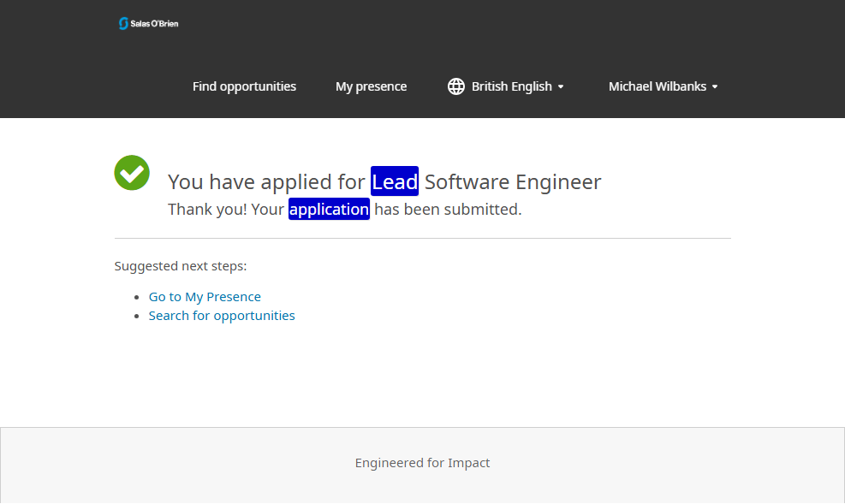Click the bullet before Search for opportunities

pos(138,316)
